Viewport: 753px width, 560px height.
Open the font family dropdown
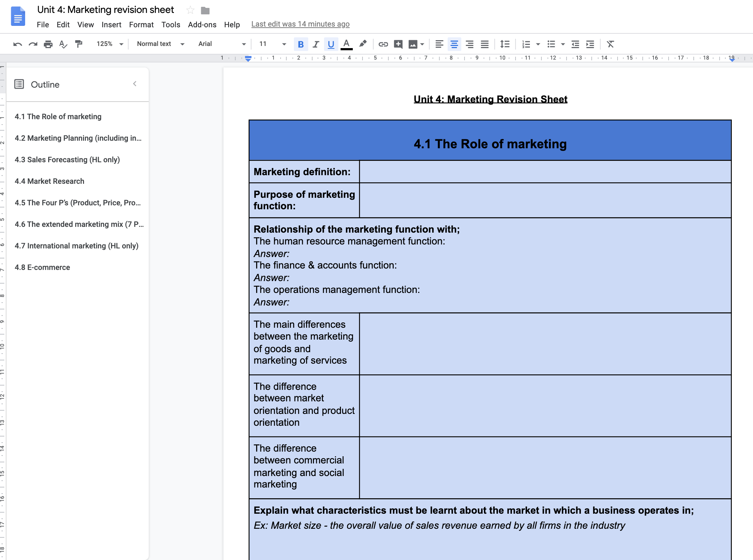pos(221,44)
